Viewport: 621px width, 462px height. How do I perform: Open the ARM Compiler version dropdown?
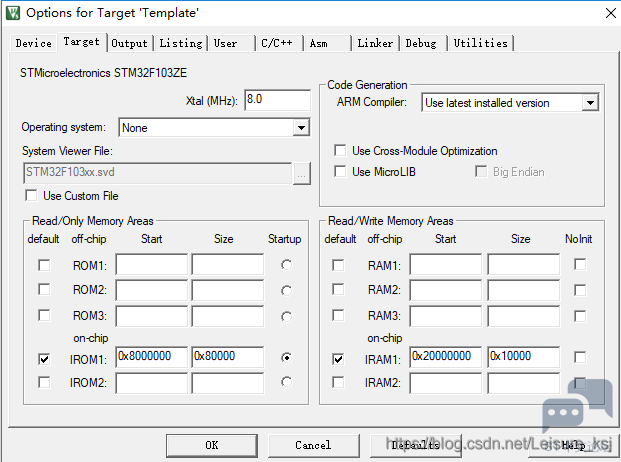pyautogui.click(x=590, y=103)
